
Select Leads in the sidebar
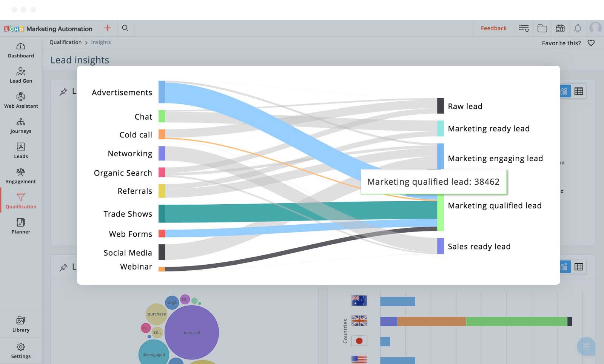(21, 151)
